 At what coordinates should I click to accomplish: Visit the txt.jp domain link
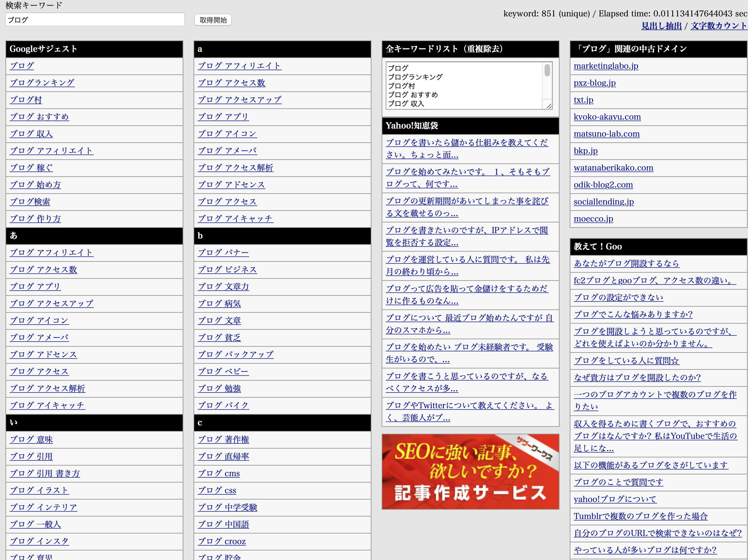pos(583,100)
